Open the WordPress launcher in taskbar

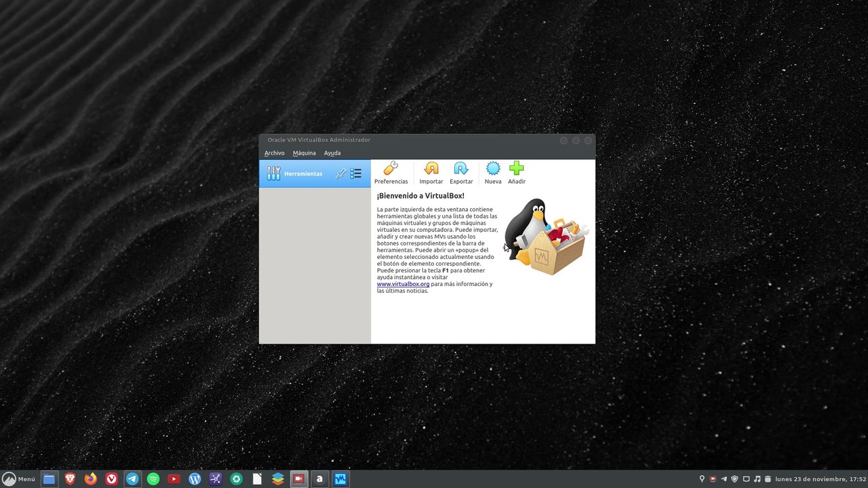point(195,479)
